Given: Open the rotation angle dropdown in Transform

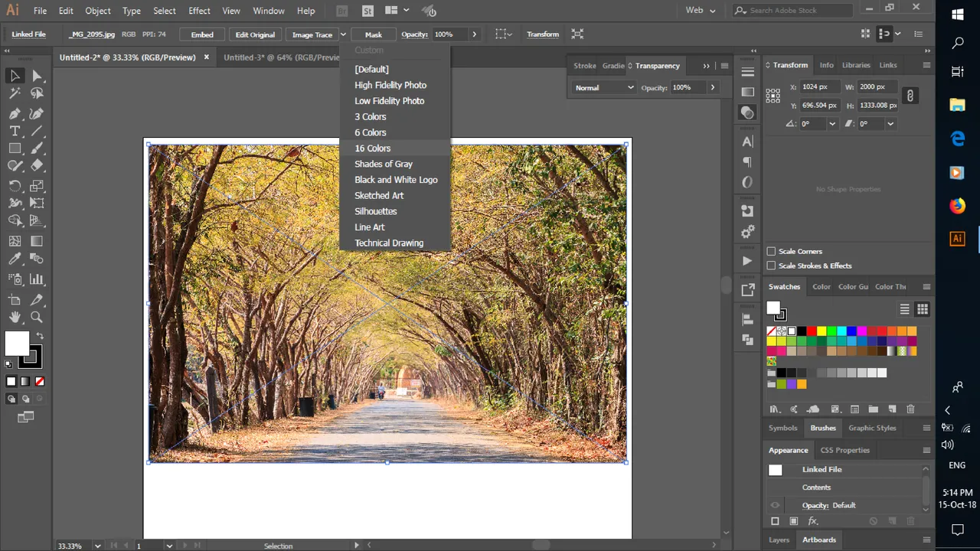Looking at the screenshot, I should pyautogui.click(x=832, y=124).
